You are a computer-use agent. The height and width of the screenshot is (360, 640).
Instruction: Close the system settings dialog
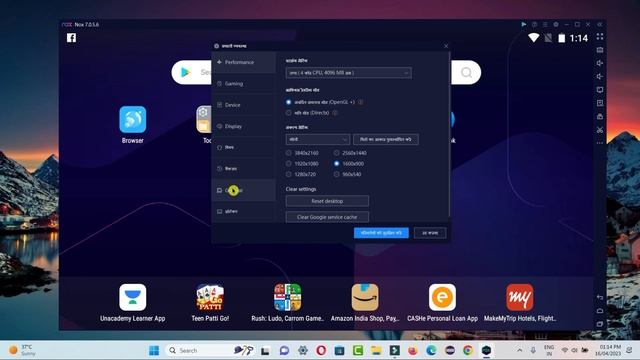pos(446,46)
